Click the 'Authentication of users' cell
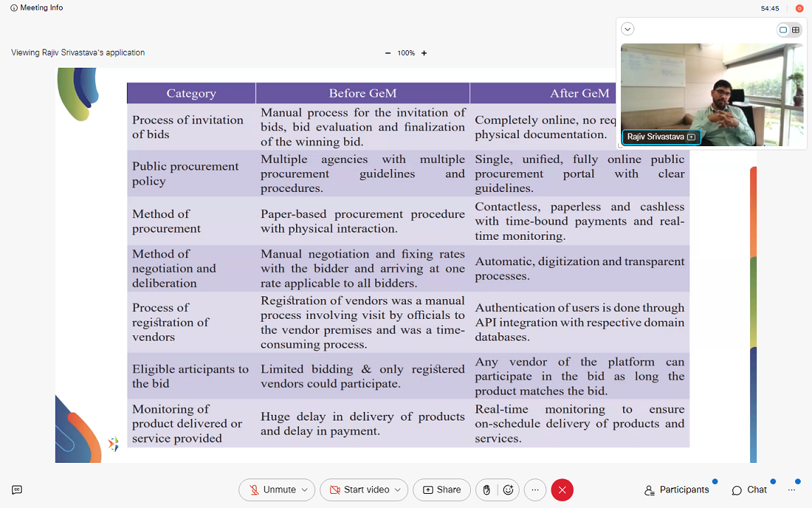 pos(579,322)
